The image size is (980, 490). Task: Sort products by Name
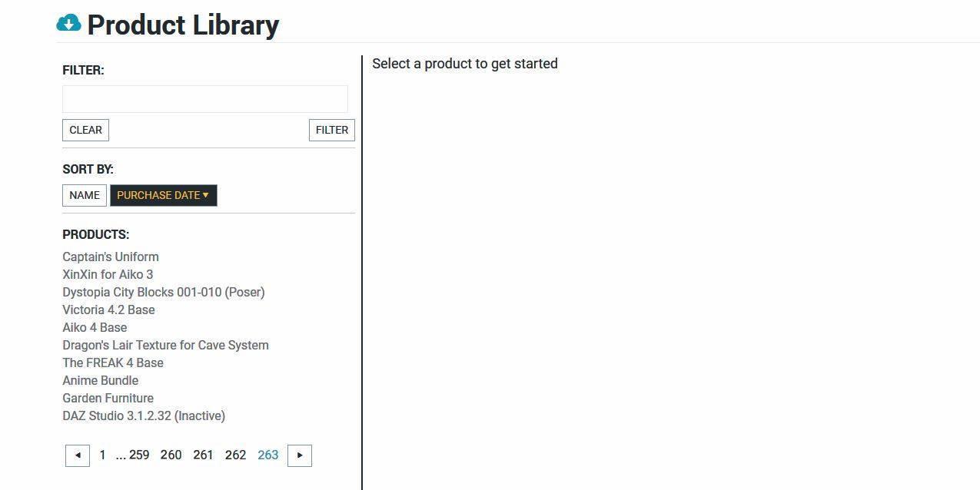[x=85, y=195]
